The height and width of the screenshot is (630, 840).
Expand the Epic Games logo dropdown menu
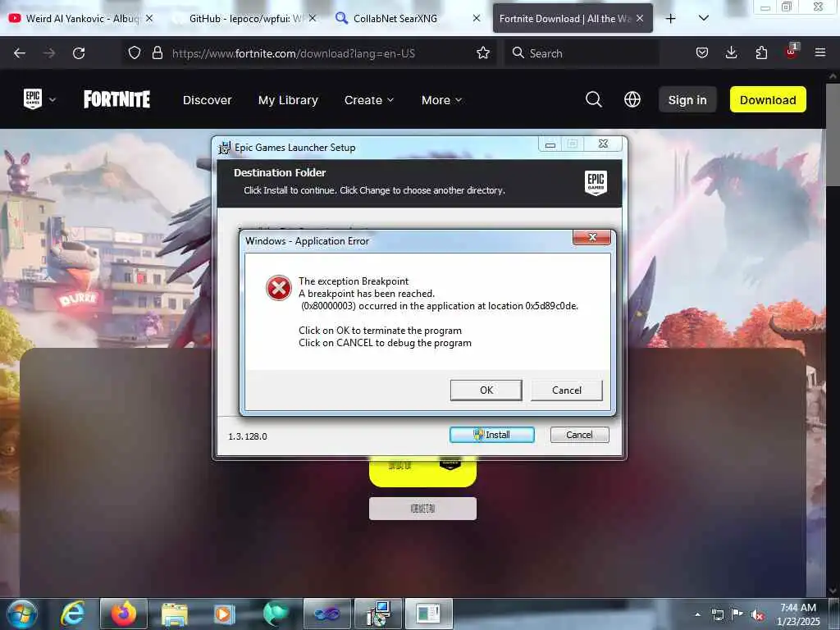(39, 99)
